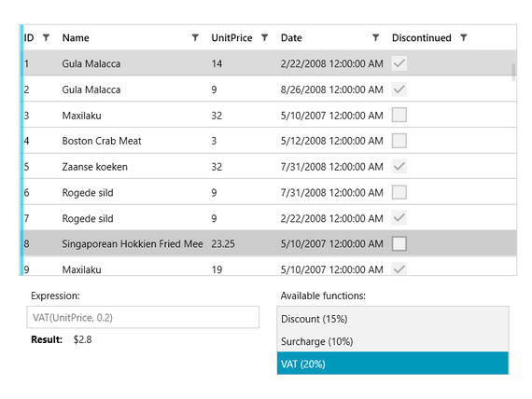Screen dimensions: 532x399
Task: Select Gula Malacca in row 1
Action: pos(91,63)
